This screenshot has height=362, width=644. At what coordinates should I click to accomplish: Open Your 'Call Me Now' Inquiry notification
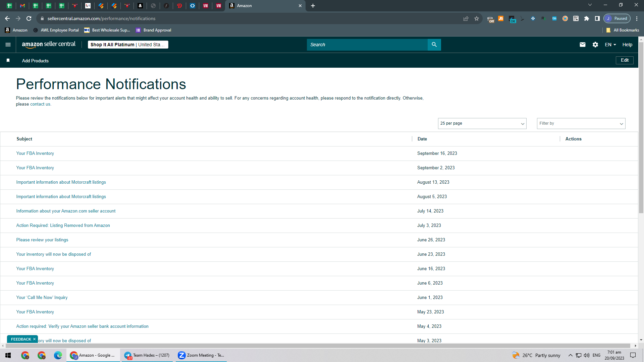(x=42, y=298)
